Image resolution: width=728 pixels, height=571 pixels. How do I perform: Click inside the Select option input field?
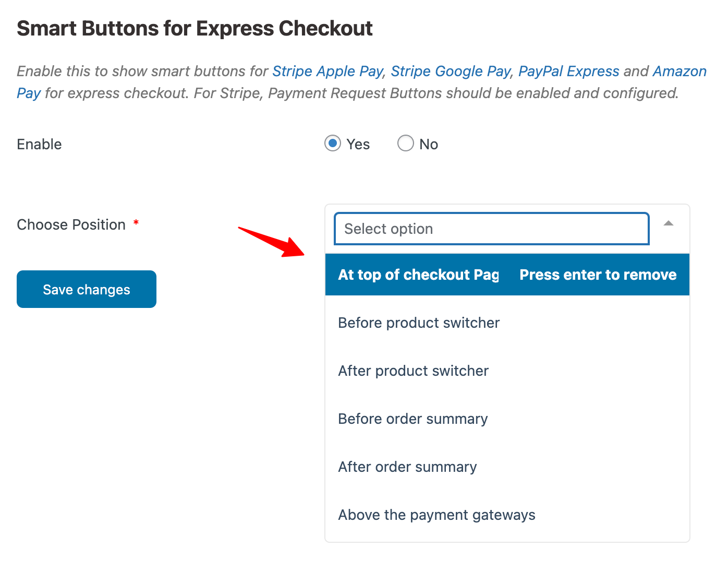click(x=491, y=229)
